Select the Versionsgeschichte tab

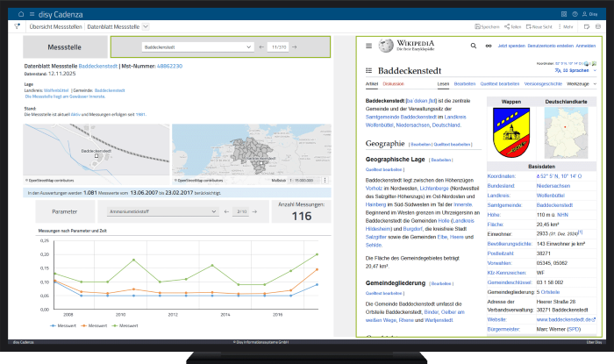click(x=543, y=83)
